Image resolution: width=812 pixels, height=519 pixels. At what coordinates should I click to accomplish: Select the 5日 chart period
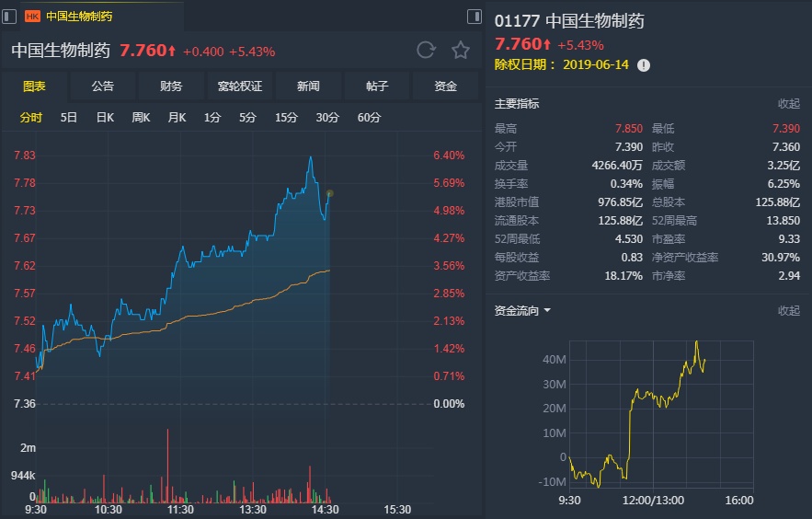[69, 118]
